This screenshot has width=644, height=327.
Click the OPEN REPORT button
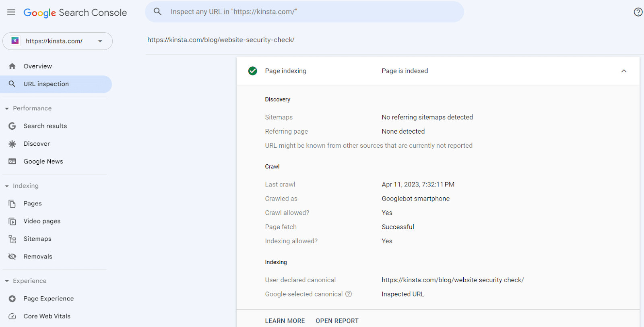click(x=337, y=321)
